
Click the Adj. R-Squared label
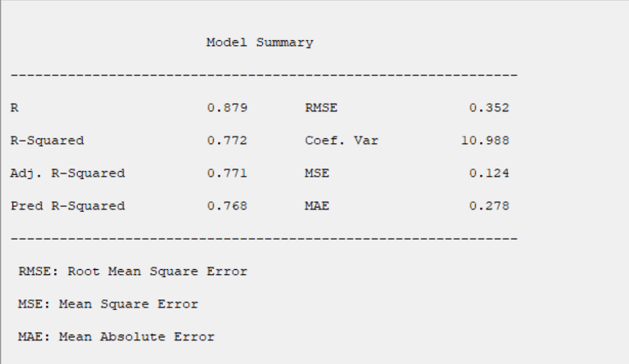click(x=68, y=173)
